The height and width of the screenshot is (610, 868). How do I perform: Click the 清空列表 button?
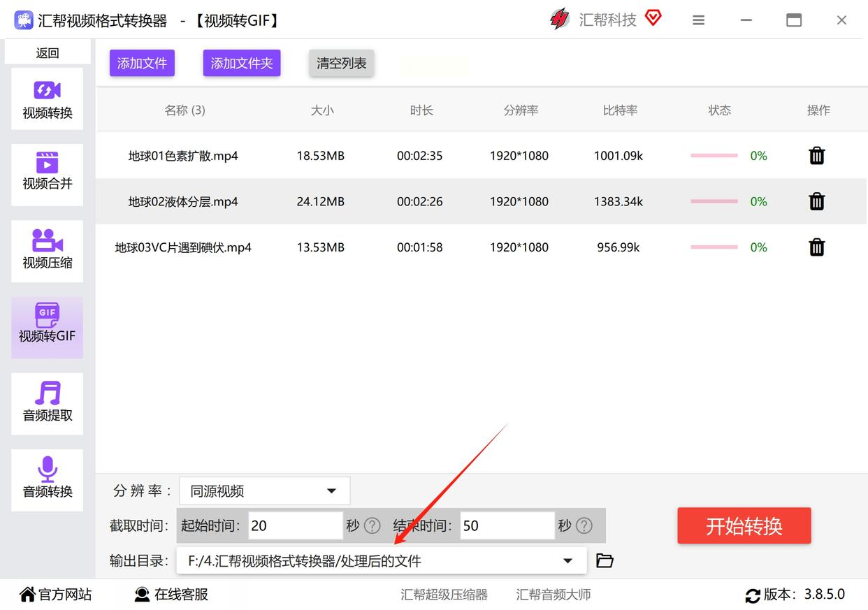(341, 64)
